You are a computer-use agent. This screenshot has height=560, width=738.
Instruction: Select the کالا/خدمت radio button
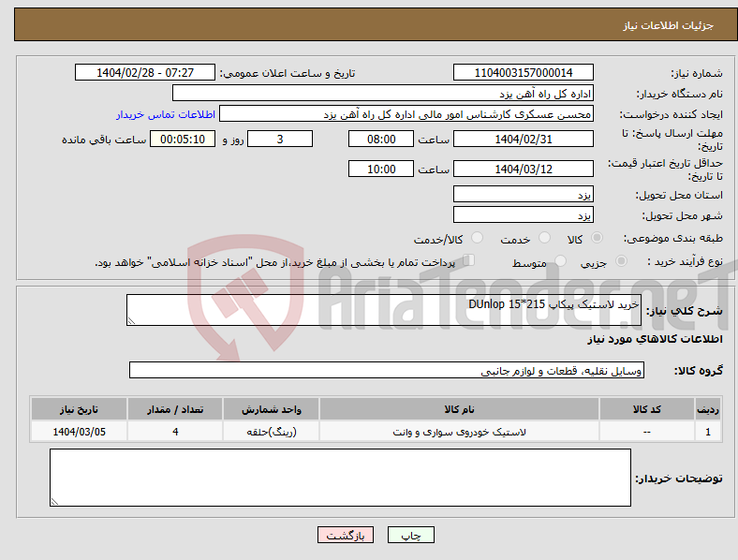click(x=478, y=238)
